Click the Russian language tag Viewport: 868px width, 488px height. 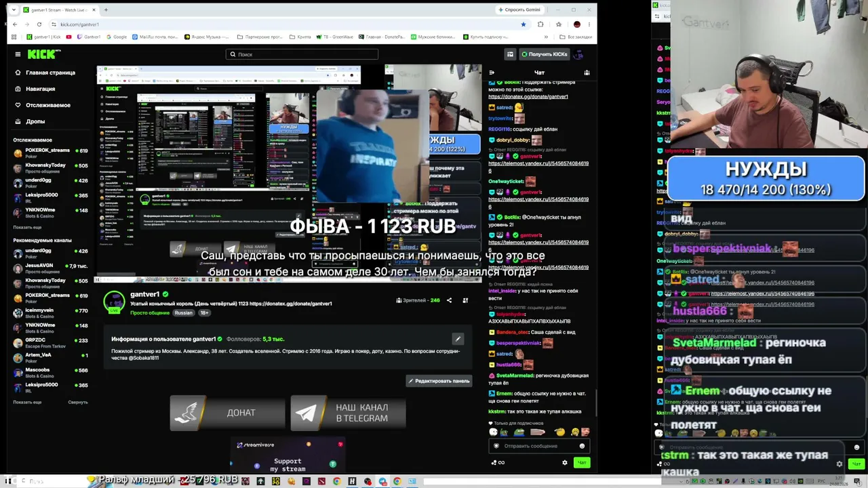pos(183,313)
